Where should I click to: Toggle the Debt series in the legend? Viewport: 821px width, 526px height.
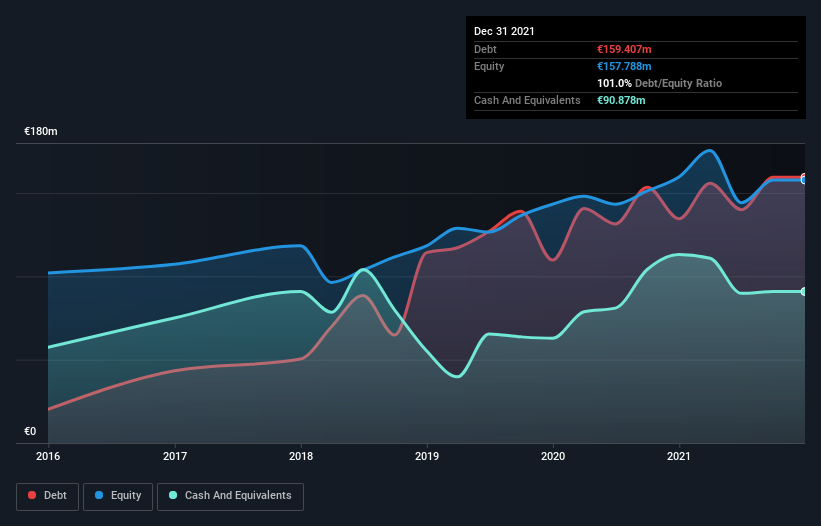click(47, 496)
